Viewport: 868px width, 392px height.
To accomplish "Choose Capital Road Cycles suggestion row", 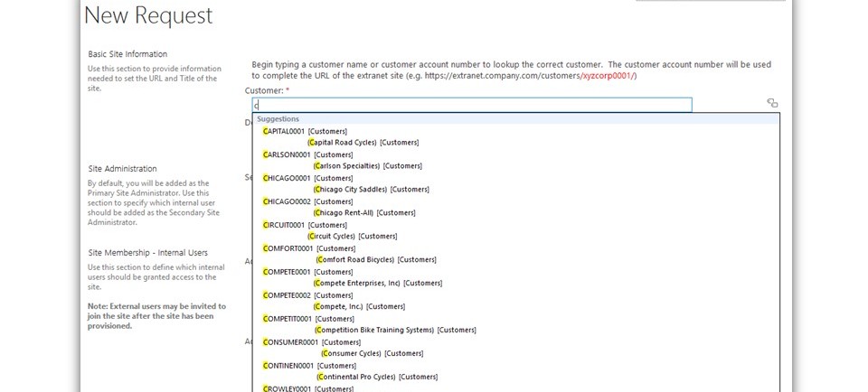I will tap(363, 143).
